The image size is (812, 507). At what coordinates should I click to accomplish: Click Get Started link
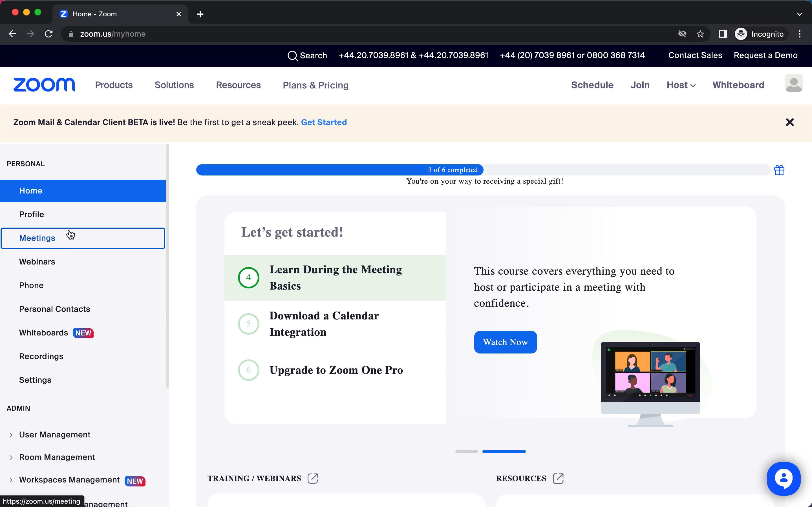[x=324, y=122]
